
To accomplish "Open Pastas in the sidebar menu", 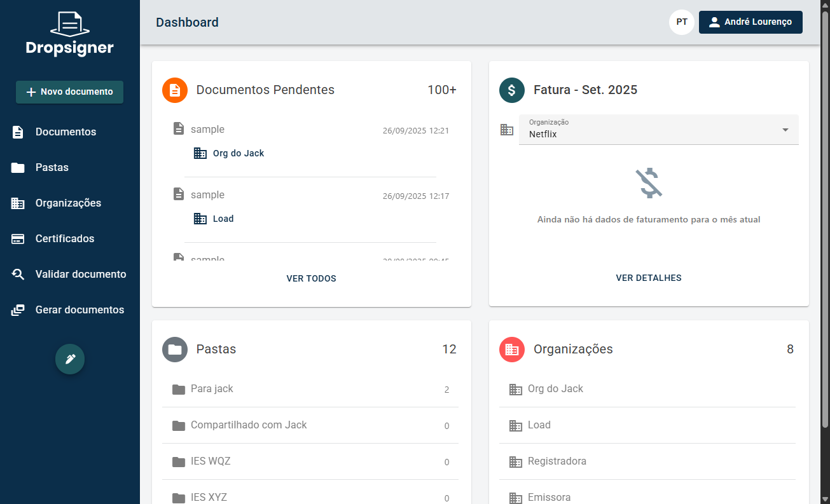I will (x=52, y=168).
